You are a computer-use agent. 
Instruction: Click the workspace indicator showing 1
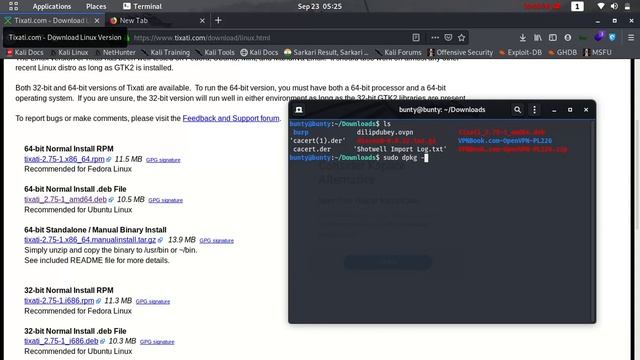coord(577,7)
